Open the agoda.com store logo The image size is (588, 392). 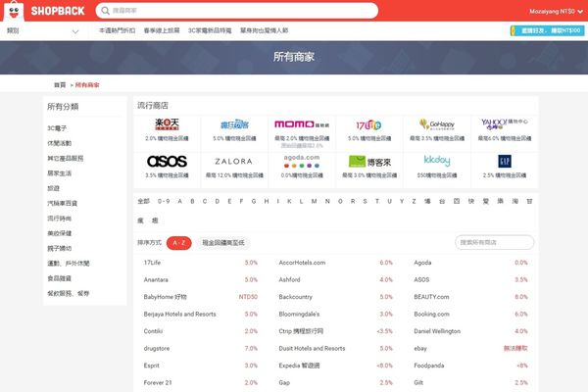click(302, 161)
